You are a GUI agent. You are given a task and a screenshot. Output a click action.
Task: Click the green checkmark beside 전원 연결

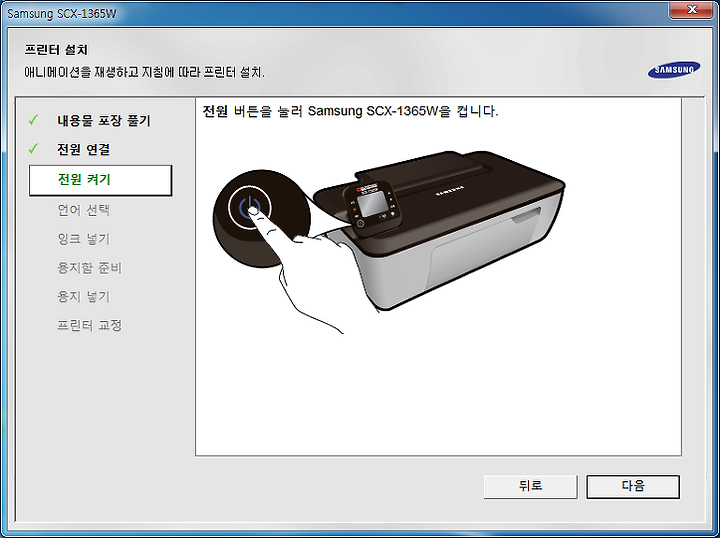(x=34, y=149)
